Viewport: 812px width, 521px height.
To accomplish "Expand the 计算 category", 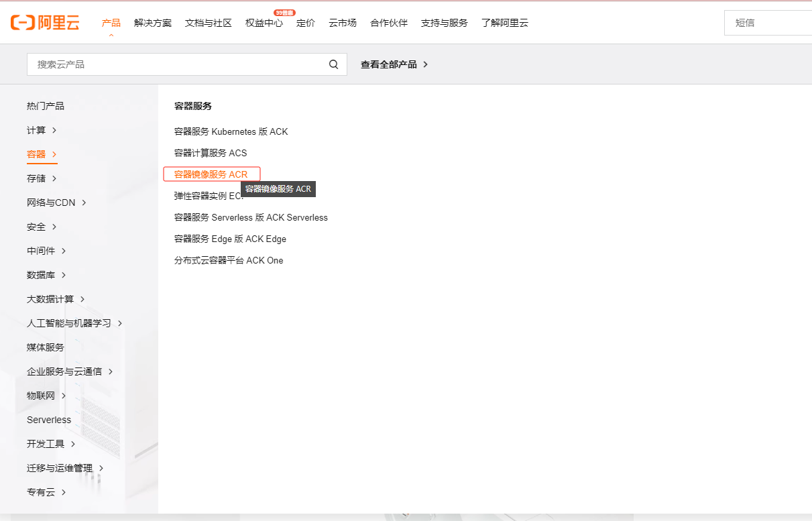I will tap(42, 130).
